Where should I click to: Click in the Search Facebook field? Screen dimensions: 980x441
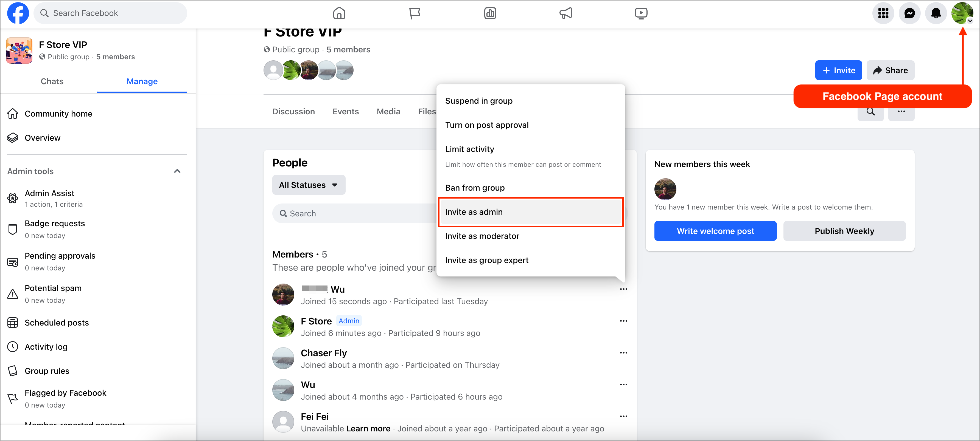[x=110, y=13]
